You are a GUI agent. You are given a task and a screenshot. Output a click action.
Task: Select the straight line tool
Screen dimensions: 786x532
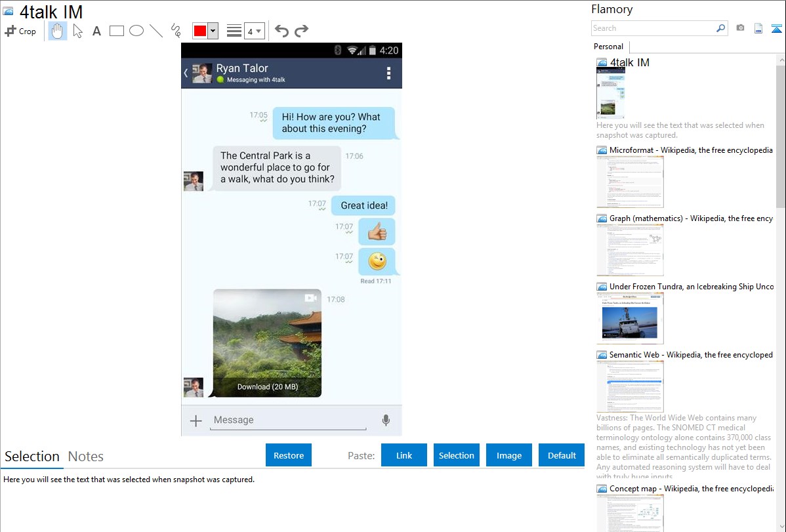pos(156,31)
